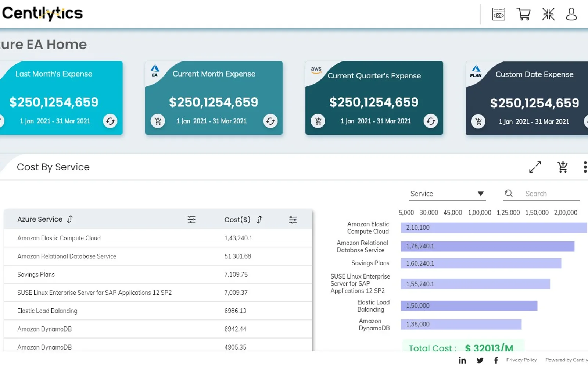
Task: Open the Privacy Policy link
Action: pos(521,360)
